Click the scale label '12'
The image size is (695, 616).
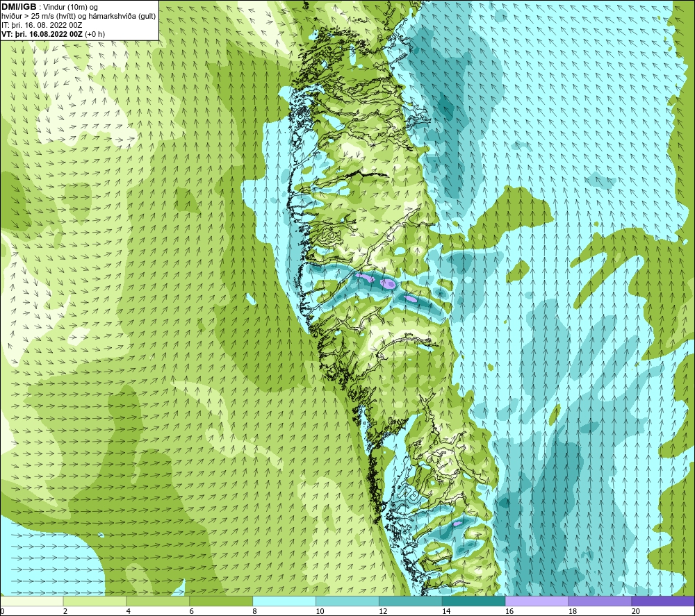(383, 611)
